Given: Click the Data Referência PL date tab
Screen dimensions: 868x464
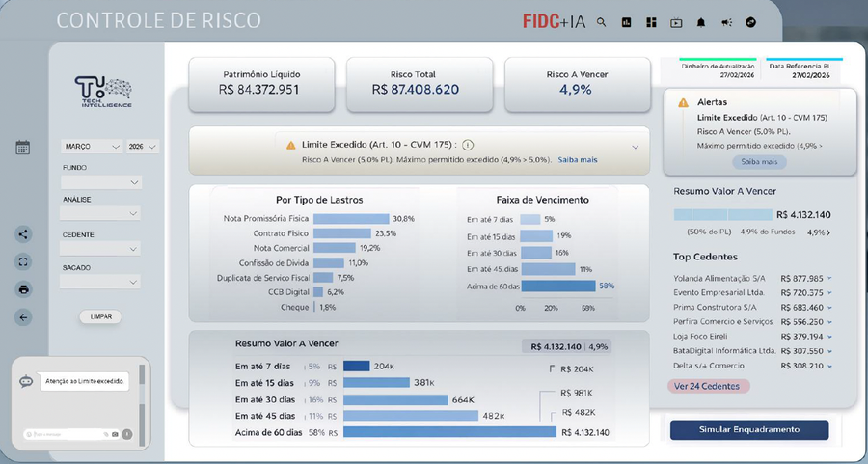Looking at the screenshot, I should click(x=803, y=69).
